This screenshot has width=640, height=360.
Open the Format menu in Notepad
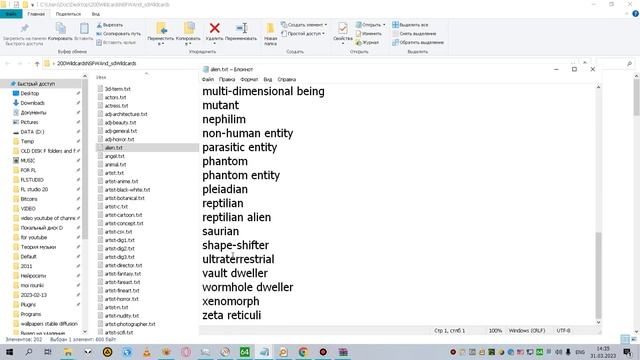pos(249,80)
